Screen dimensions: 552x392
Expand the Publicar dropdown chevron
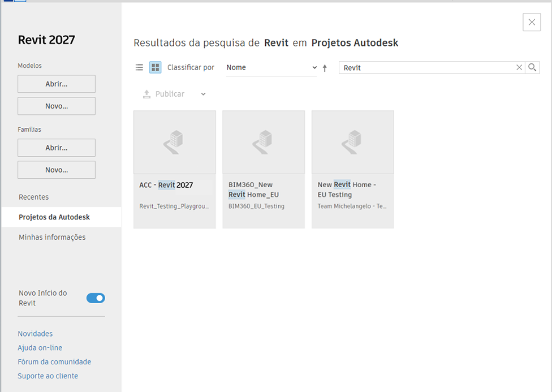203,94
